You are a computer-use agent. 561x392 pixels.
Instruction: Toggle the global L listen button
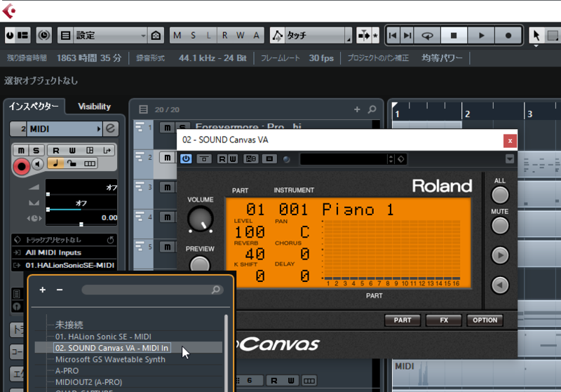(209, 35)
